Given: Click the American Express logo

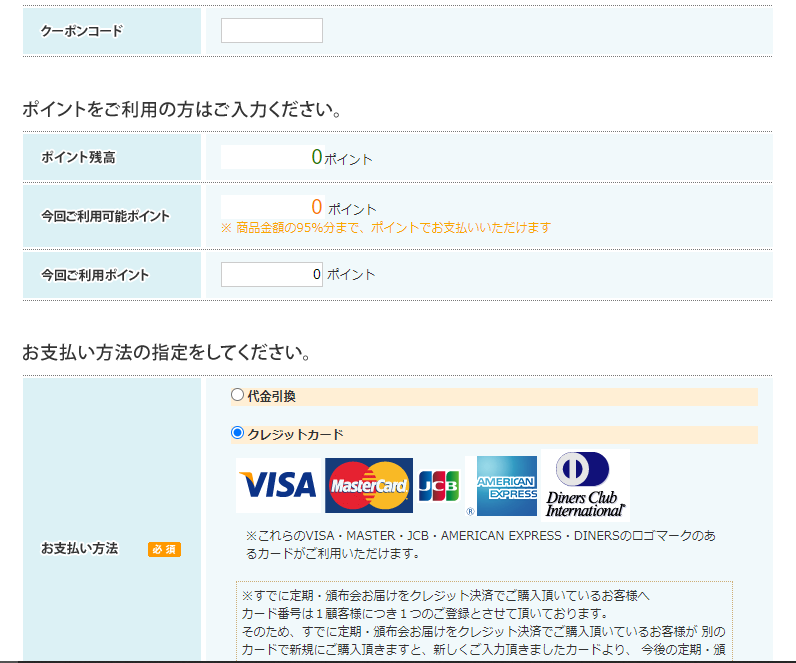Looking at the screenshot, I should tap(506, 486).
